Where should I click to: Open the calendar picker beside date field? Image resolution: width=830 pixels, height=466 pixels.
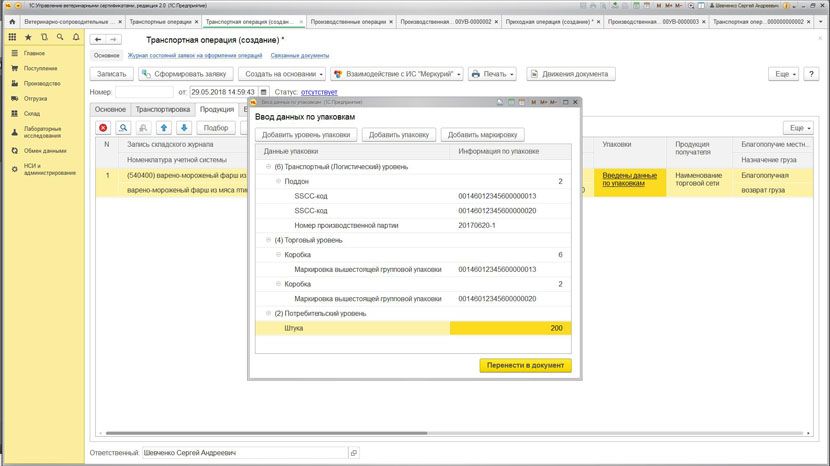(264, 92)
